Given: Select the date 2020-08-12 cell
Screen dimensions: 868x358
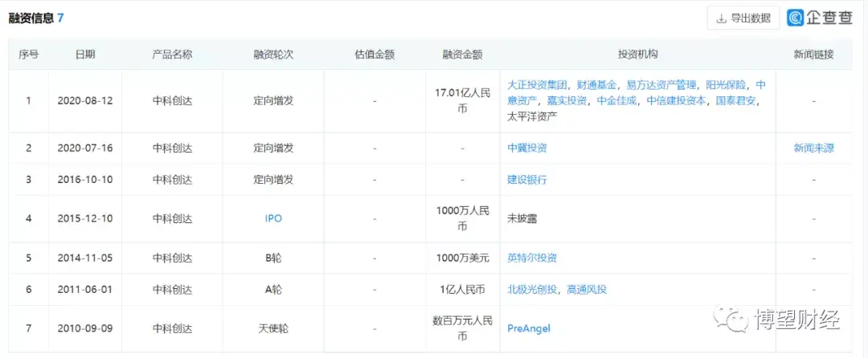Looking at the screenshot, I should click(85, 102).
